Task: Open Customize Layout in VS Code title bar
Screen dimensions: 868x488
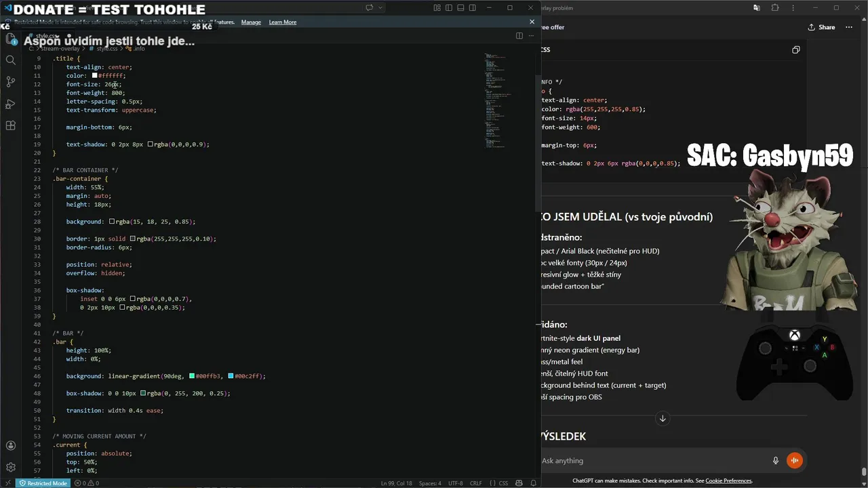Action: [x=437, y=7]
